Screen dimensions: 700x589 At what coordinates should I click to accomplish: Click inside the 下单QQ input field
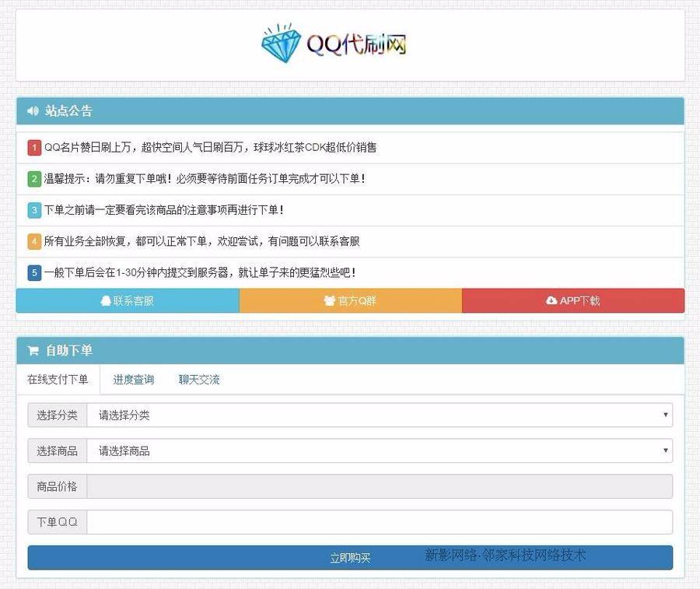coord(380,522)
